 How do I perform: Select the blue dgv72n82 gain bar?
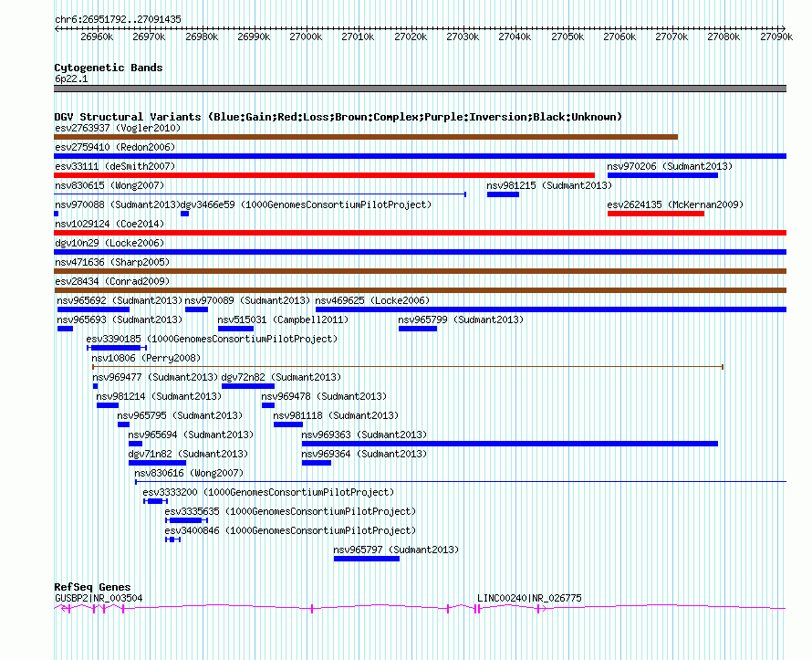(x=248, y=386)
